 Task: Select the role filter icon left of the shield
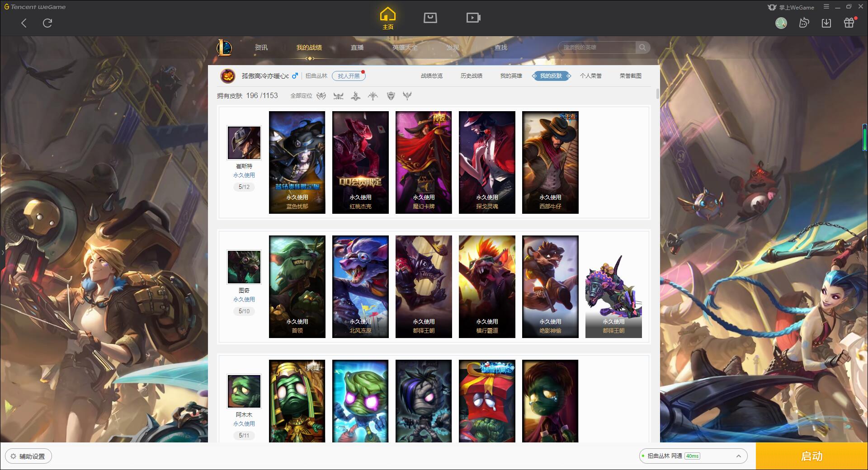(373, 96)
